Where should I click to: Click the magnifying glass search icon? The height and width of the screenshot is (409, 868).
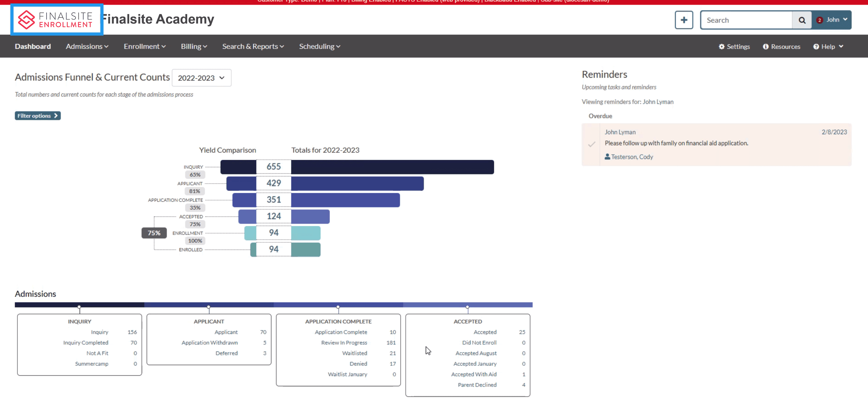pyautogui.click(x=802, y=20)
